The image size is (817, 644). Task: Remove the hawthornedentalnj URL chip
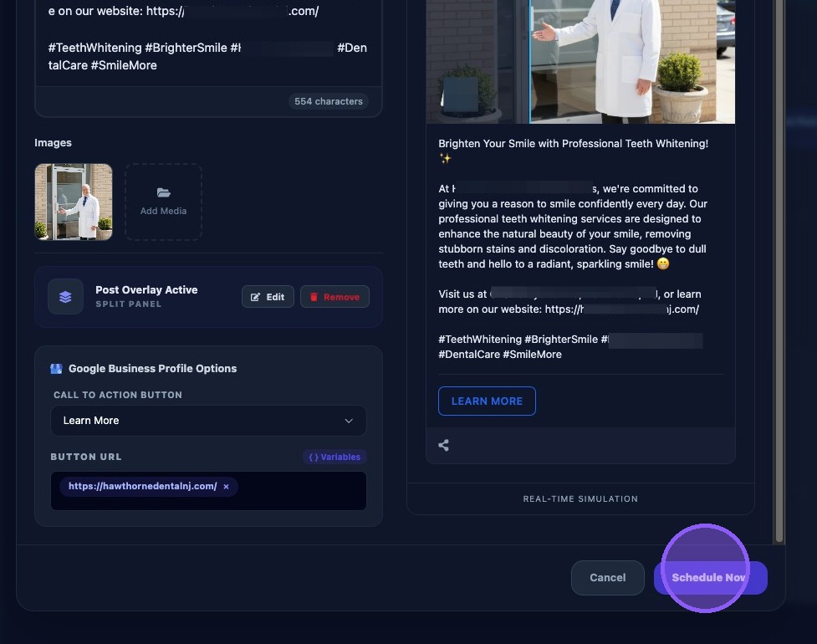point(226,487)
